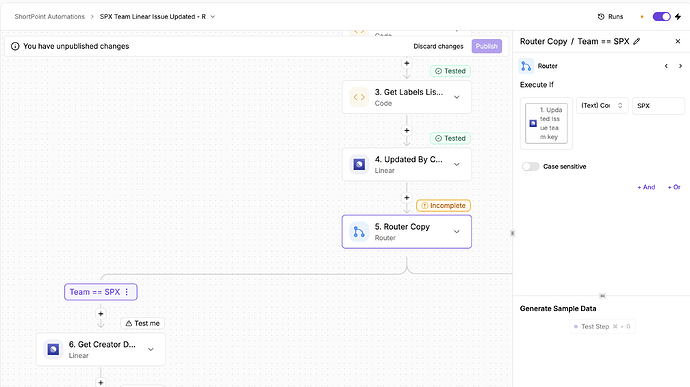Image resolution: width=690 pixels, height=387 pixels.
Task: Click Router icon of step 5
Action: tap(359, 232)
